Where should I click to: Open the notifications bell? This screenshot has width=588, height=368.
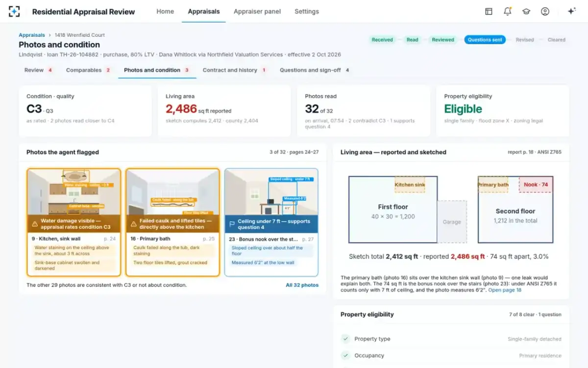[x=507, y=11]
